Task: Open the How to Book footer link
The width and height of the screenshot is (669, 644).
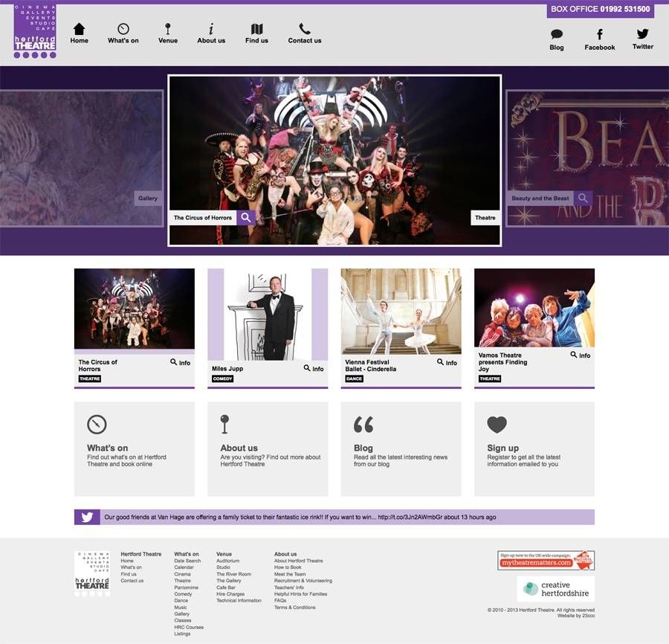Action: pos(288,567)
